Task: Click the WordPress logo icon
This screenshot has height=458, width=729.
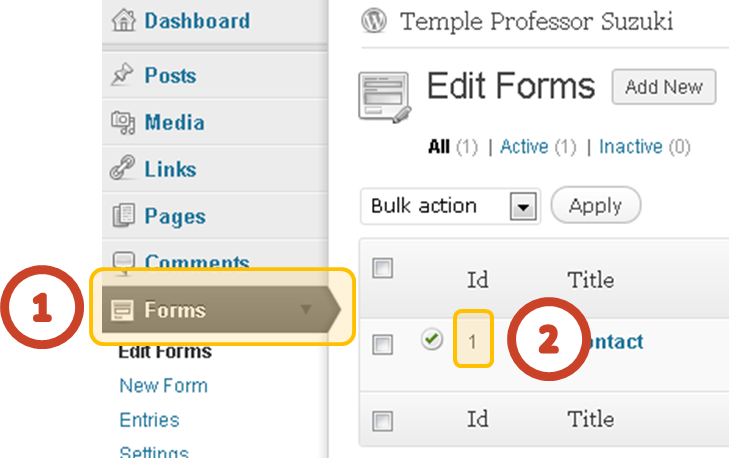Action: pos(374,21)
